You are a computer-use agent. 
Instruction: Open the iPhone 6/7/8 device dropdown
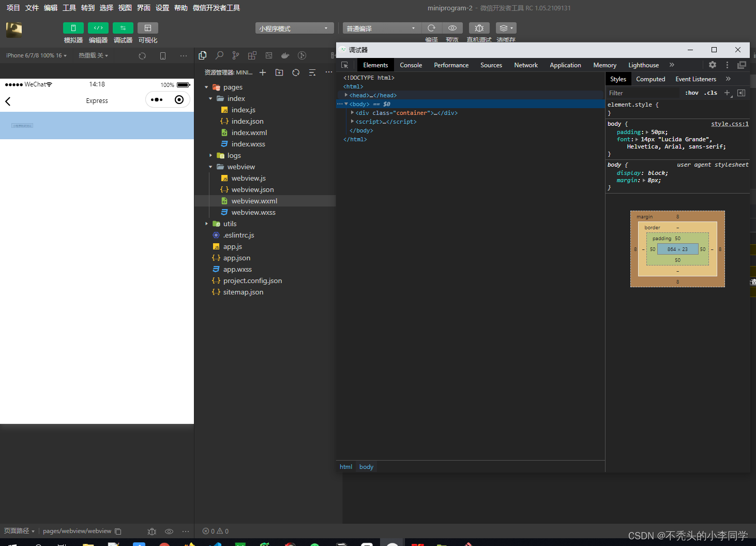pos(36,55)
